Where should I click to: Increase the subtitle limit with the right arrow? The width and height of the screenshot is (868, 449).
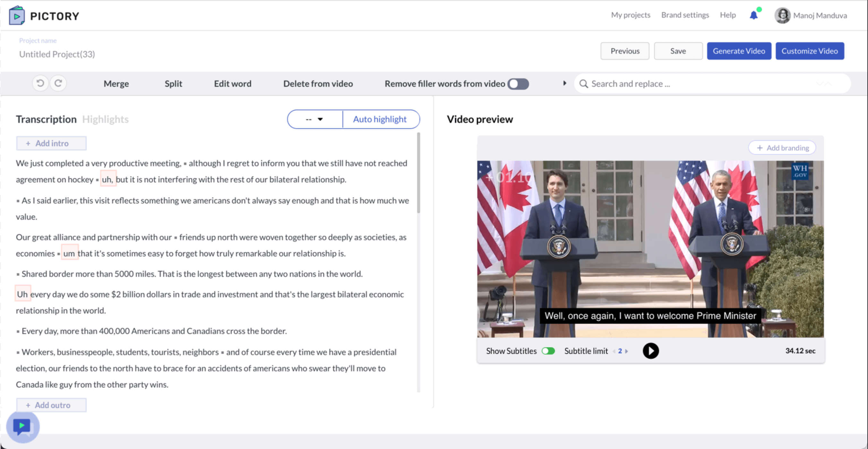pos(626,351)
